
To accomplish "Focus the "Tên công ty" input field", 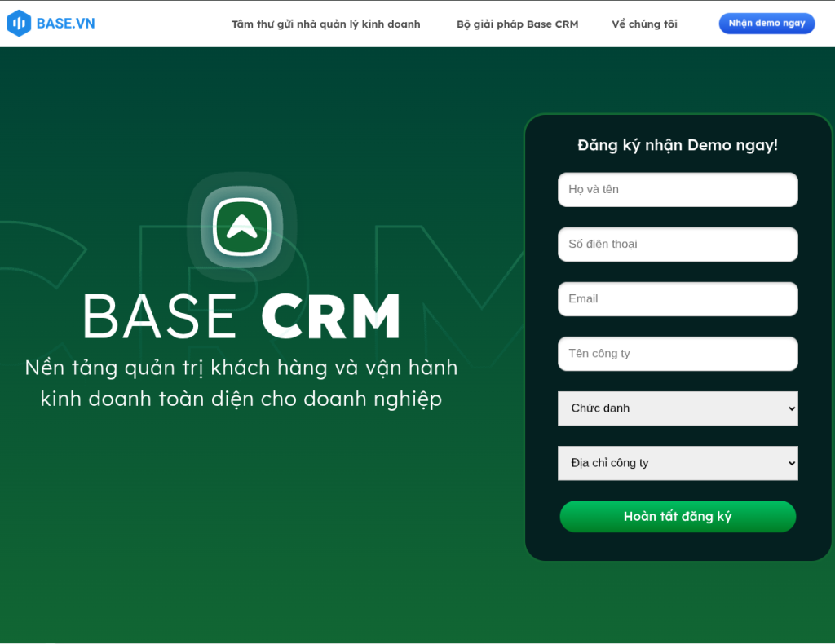I will tap(678, 354).
